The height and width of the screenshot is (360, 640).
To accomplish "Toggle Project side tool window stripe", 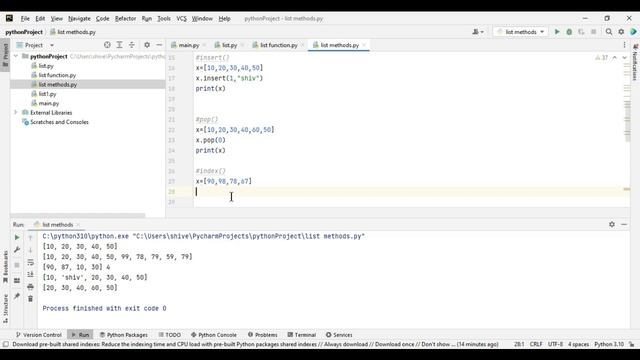I will click(x=5, y=55).
